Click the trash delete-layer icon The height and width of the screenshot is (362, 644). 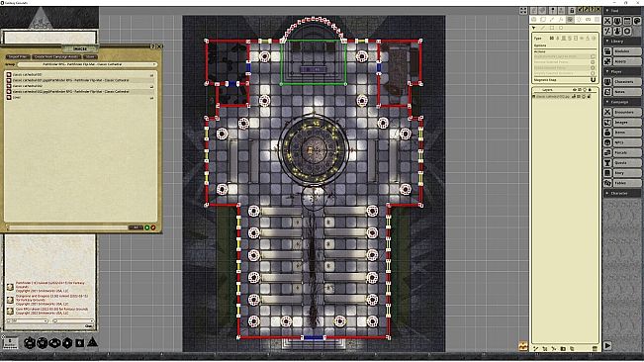coord(595,348)
